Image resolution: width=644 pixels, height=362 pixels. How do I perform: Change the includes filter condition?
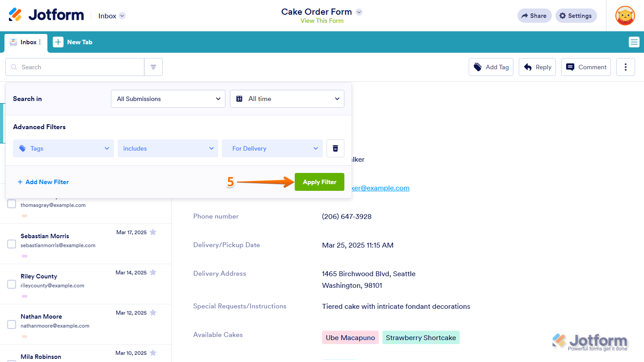coord(168,148)
